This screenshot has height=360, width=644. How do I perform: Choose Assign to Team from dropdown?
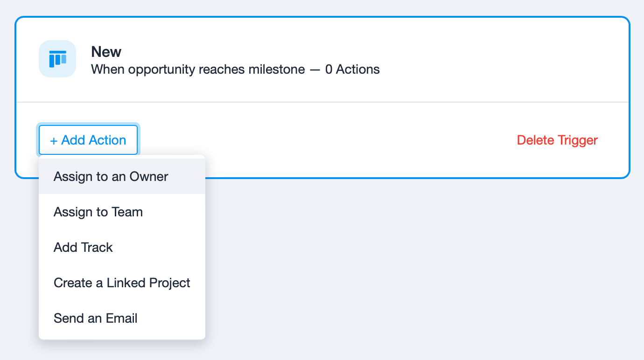(122, 212)
